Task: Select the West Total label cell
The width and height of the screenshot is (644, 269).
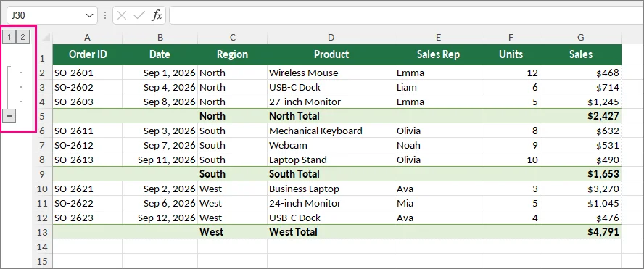Action: (331, 232)
